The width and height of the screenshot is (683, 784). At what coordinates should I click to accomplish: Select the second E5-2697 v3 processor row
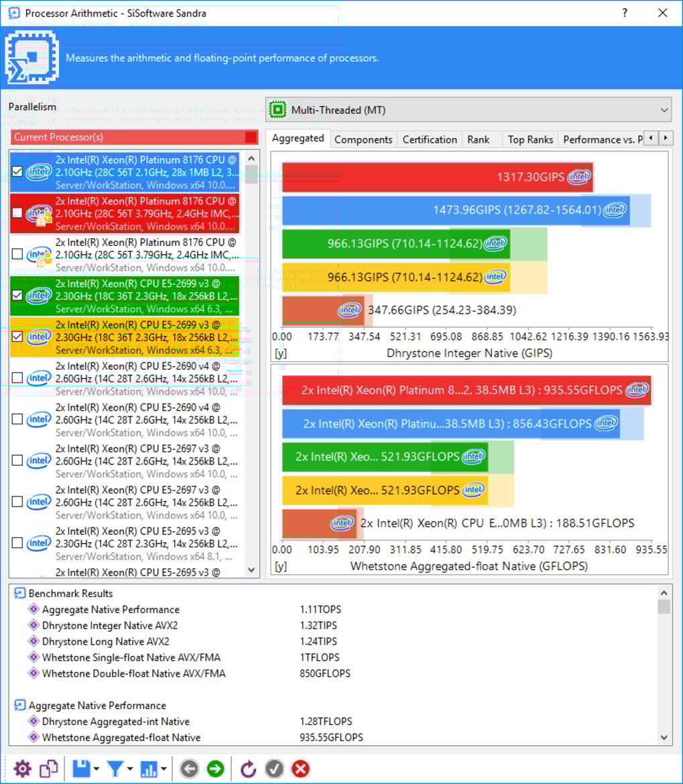click(x=125, y=502)
